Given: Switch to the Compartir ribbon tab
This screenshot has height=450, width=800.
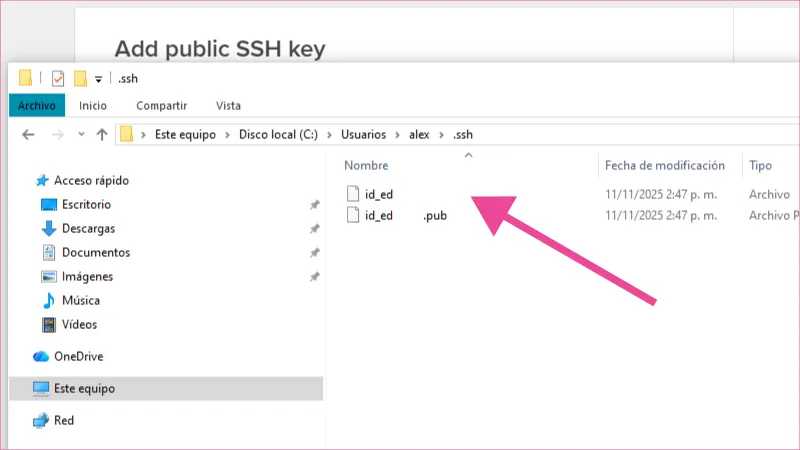Looking at the screenshot, I should coord(161,105).
